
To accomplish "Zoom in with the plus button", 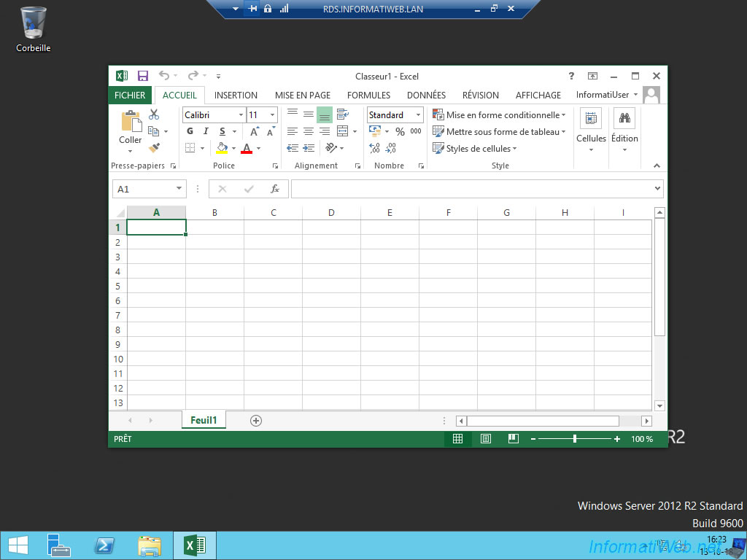I will click(x=617, y=439).
